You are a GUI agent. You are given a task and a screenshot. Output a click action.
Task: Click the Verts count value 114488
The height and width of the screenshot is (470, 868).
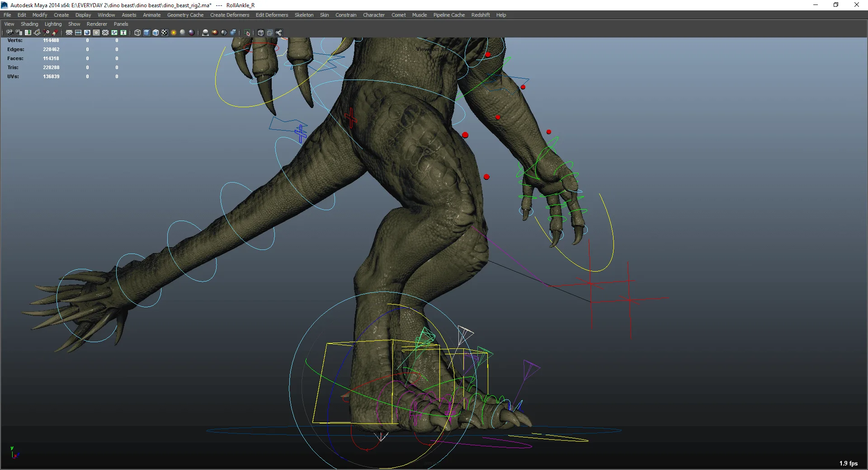[51, 40]
